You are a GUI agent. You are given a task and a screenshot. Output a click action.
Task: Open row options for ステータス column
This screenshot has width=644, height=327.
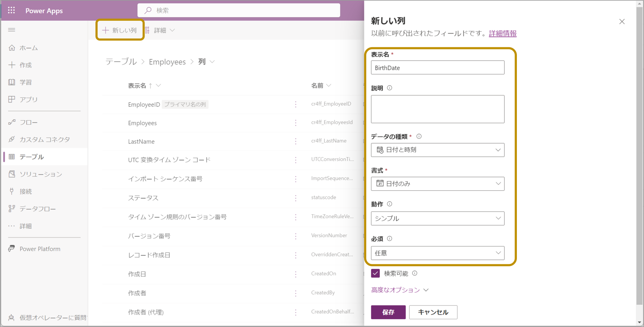(296, 198)
